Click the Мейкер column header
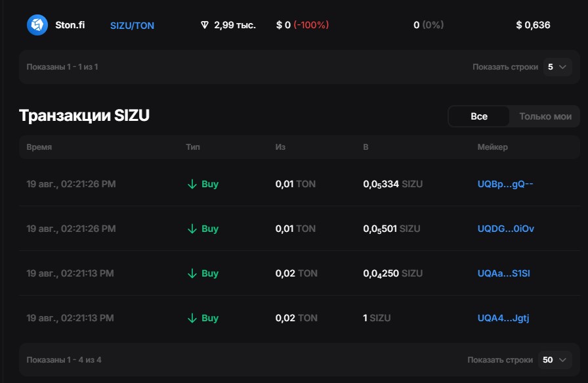 492,147
